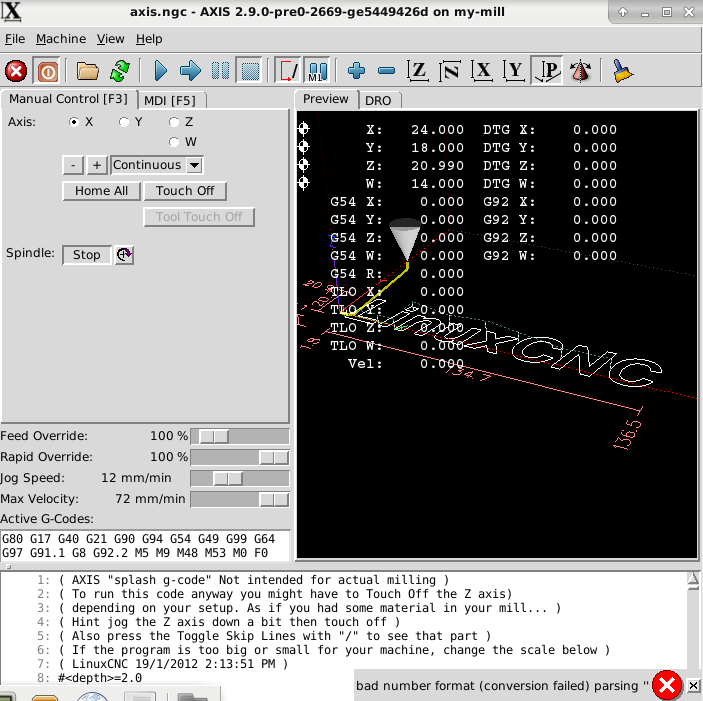
Task: Toggle machine power button
Action: 47,71
